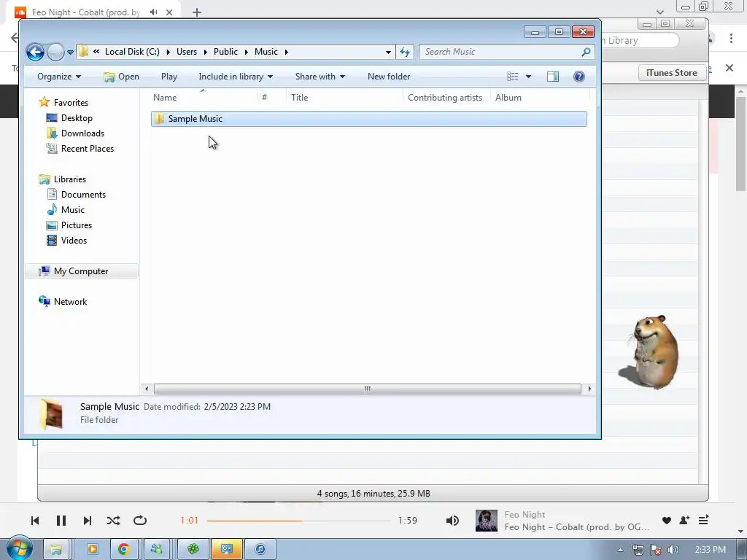Expand Include in library dropdown
Image resolution: width=747 pixels, height=560 pixels.
(236, 77)
